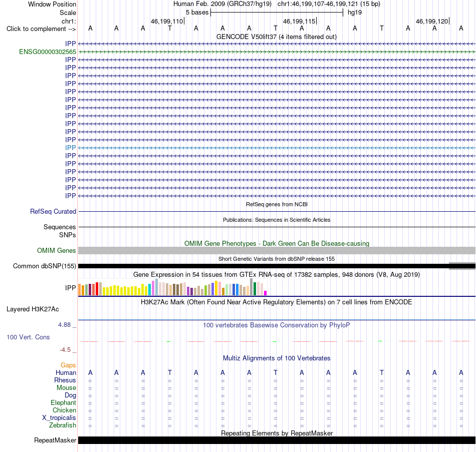
Task: Click the Sequences track black line
Action: 277,227
